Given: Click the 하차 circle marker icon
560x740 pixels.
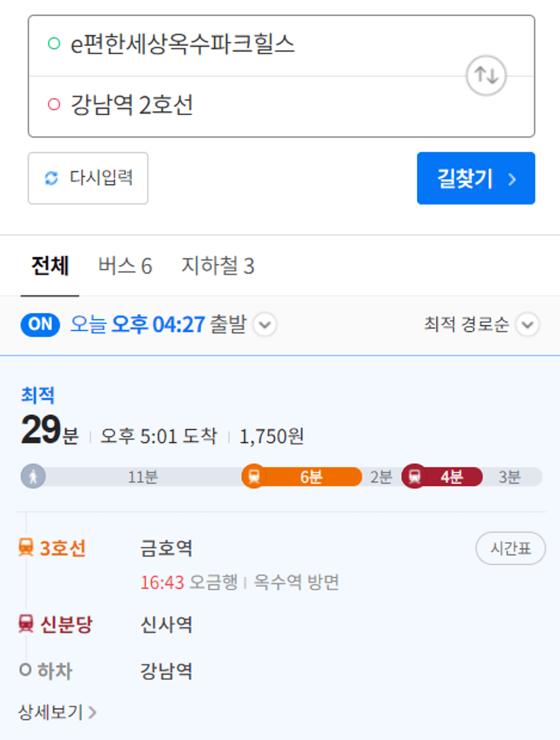Looking at the screenshot, I should point(26,670).
